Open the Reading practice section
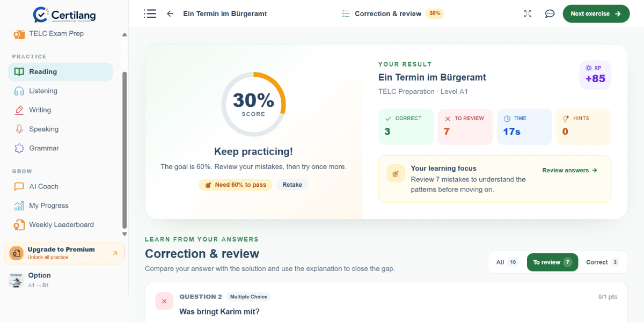This screenshot has height=322, width=644. [x=60, y=72]
